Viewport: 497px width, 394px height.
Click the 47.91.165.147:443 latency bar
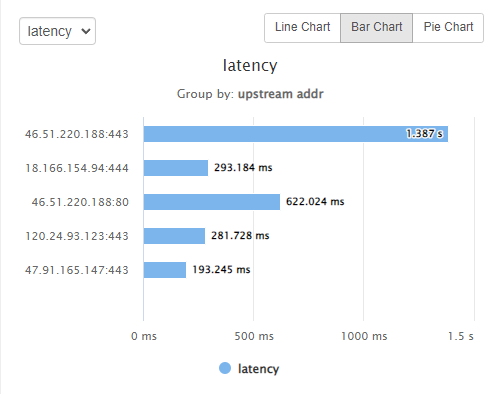[165, 270]
